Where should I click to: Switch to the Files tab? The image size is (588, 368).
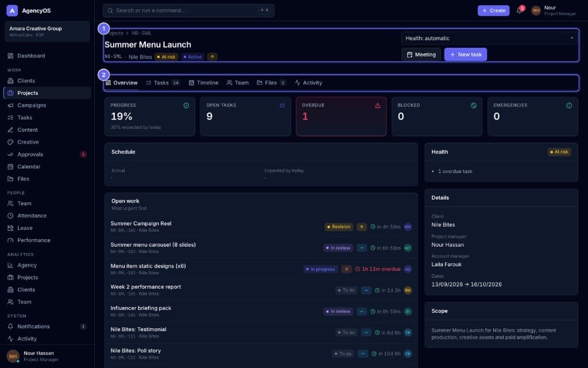pos(272,83)
